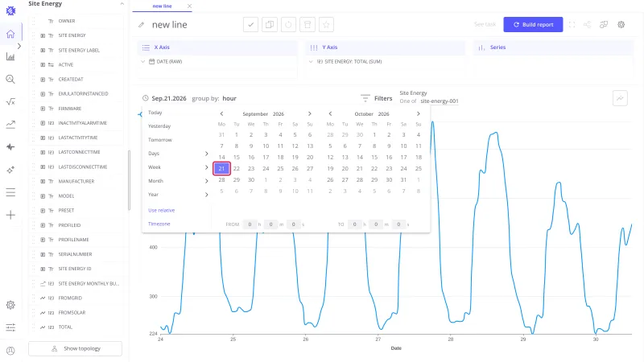This screenshot has height=362, width=644.
Task: Select the new line tab
Action: coord(162,6)
